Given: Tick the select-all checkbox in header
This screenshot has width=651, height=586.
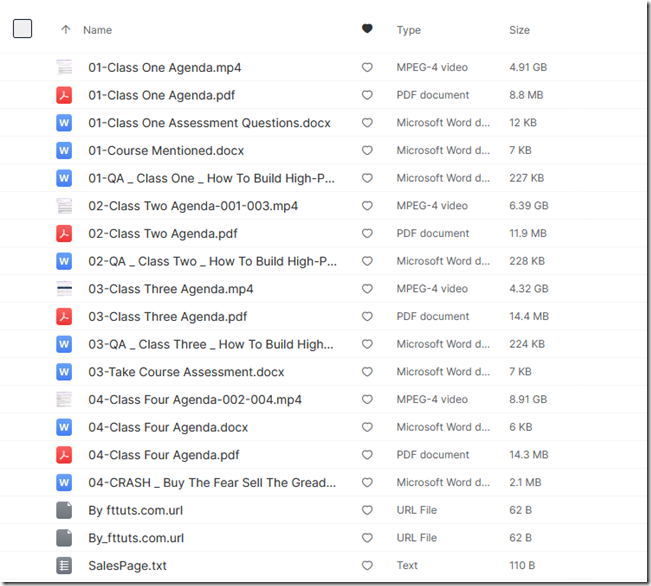Looking at the screenshot, I should 22,29.
